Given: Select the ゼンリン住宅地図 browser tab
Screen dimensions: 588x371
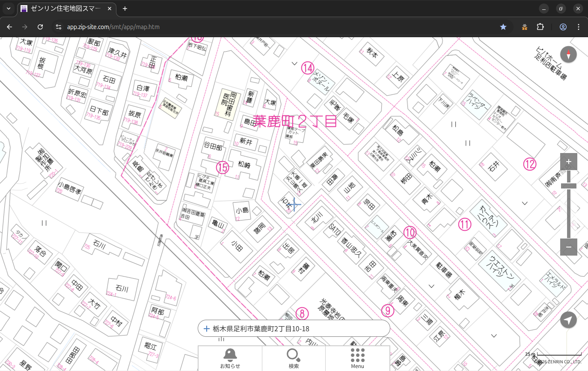Looking at the screenshot, I should 64,9.
